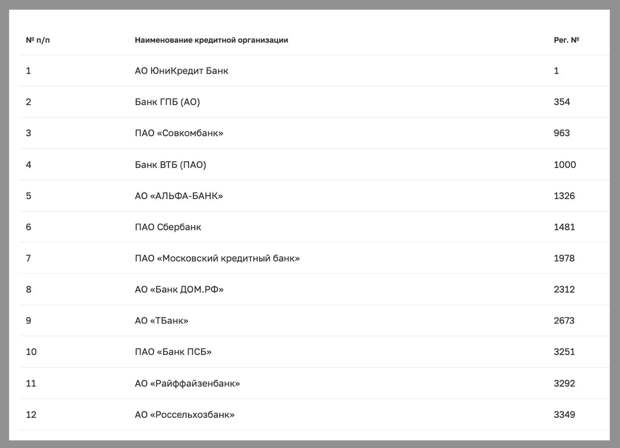Choose АО «АЛЬФА-БАНК» from the table

click(179, 195)
